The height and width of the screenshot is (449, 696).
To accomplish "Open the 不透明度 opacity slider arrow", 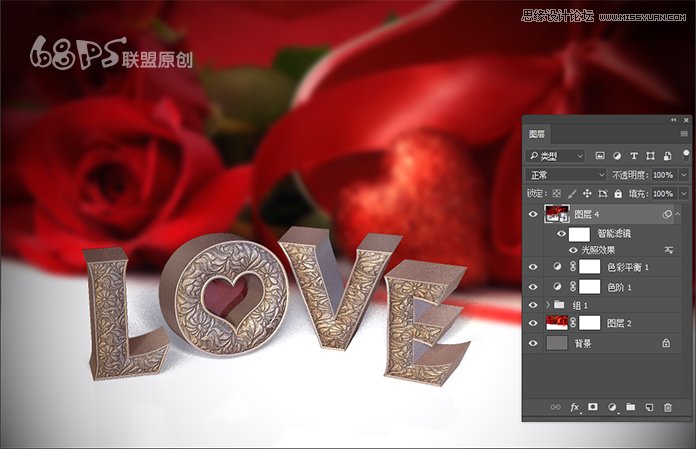I will 684,175.
